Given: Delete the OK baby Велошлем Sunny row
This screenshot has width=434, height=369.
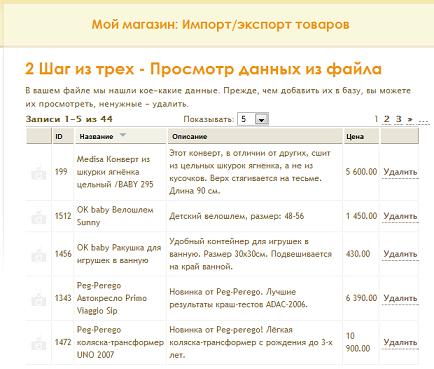Looking at the screenshot, I should click(400, 216).
